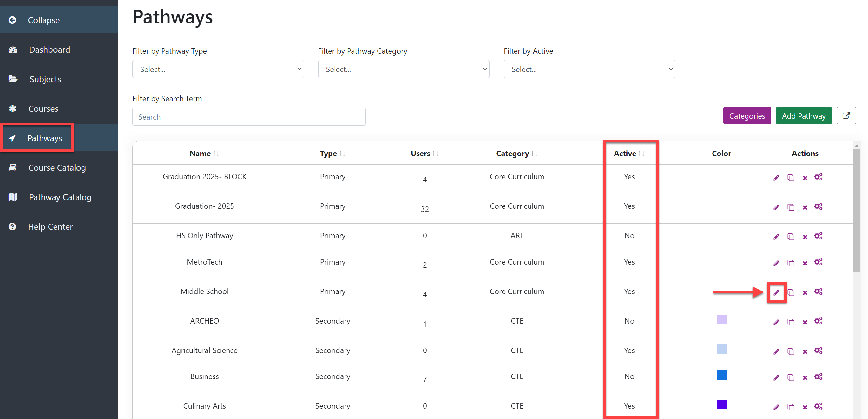Click the 32 users value for Graduation- 2025

coord(425,209)
